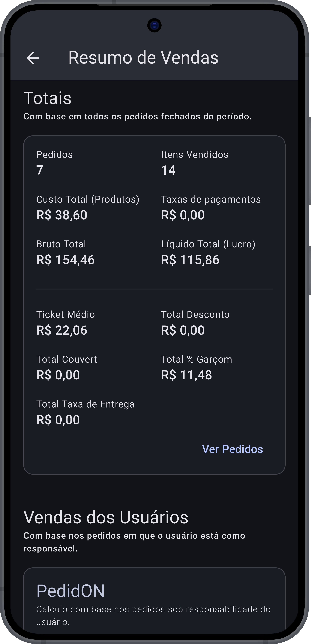Tap the Totais description subtitle text

[x=138, y=117]
